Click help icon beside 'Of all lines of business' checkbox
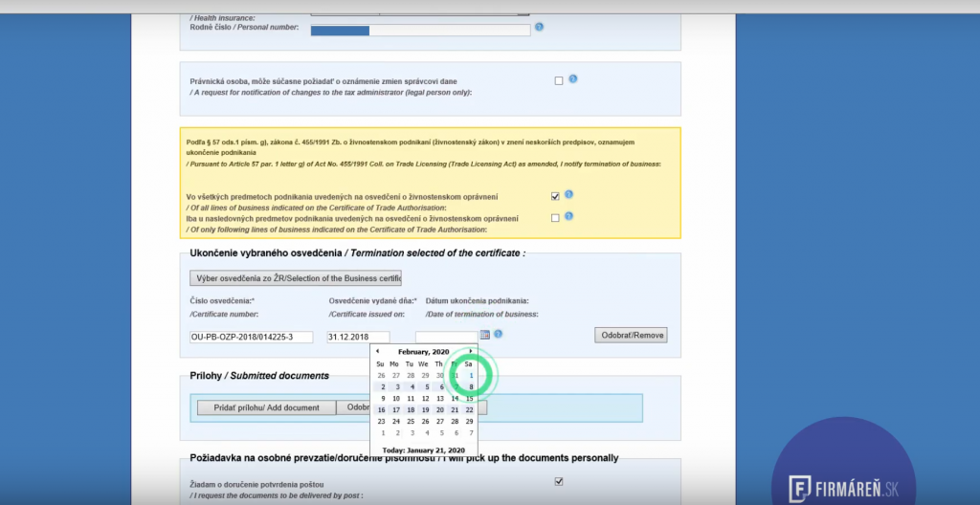980x505 pixels. pos(568,194)
